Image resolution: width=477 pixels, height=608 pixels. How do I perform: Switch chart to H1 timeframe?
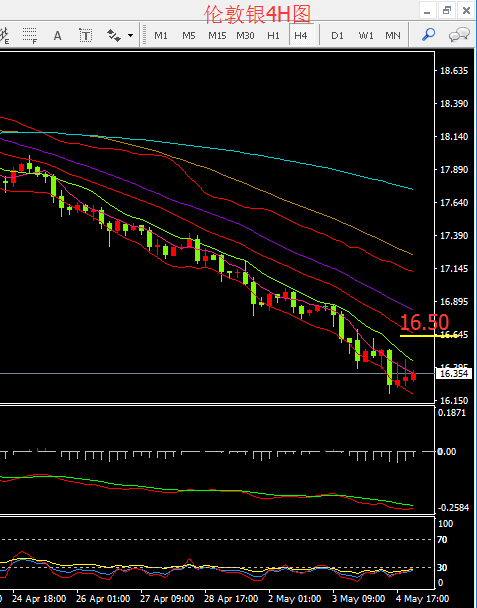click(273, 36)
